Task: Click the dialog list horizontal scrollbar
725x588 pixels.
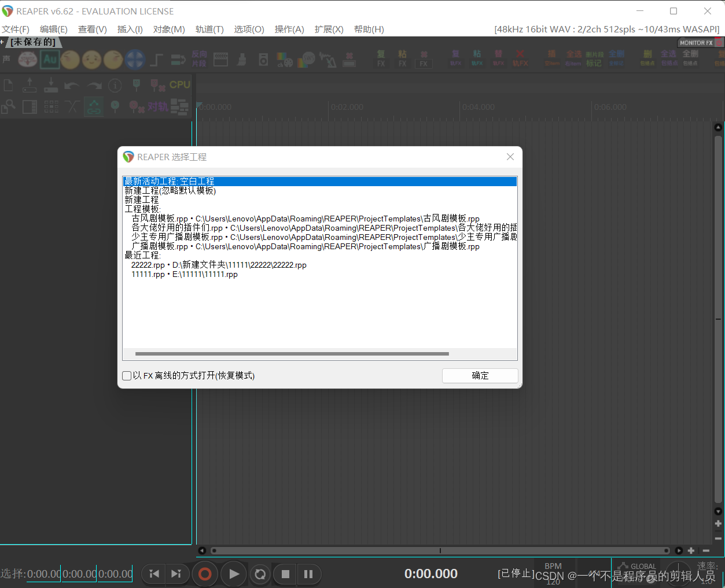Action: click(292, 354)
